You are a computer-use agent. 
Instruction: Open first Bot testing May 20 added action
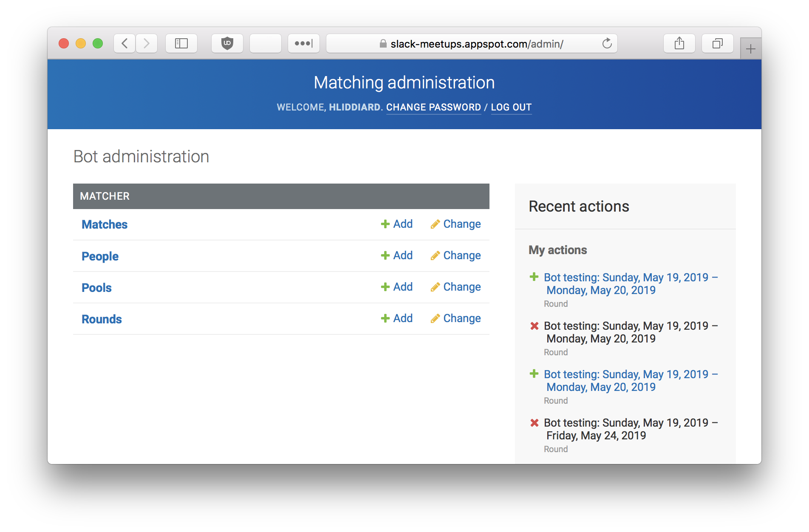631,284
